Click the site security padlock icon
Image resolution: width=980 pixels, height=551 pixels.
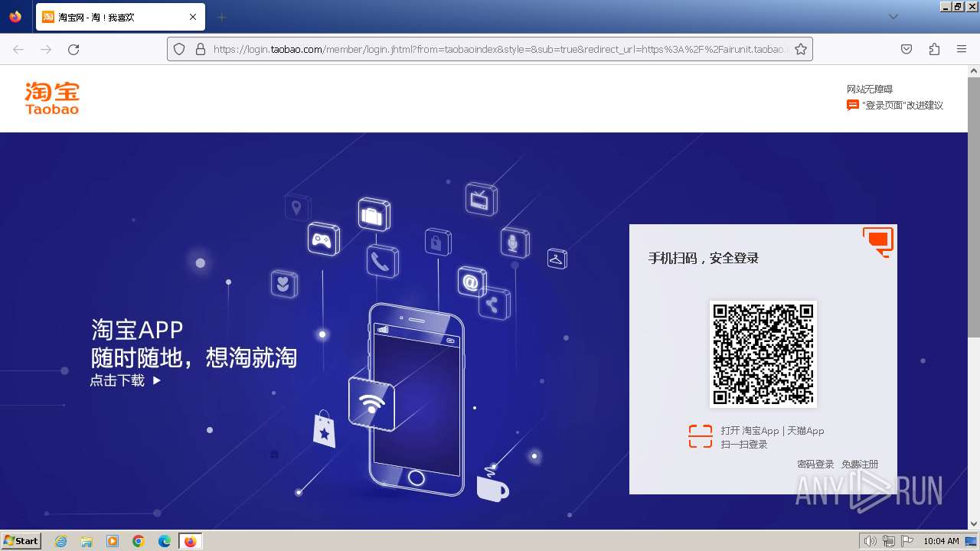[x=201, y=49]
